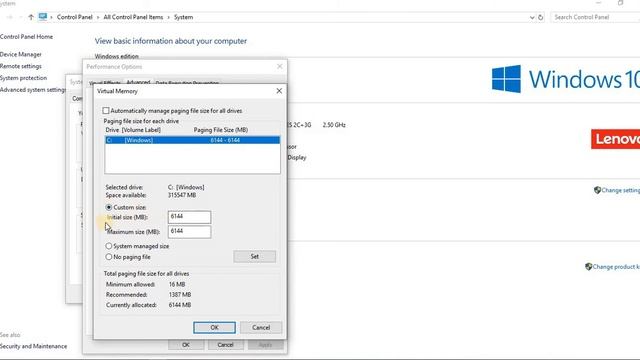Close the Performance Options window
640x360 pixels.
280,66
